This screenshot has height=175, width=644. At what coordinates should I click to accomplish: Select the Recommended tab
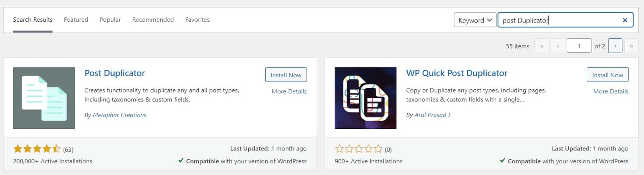[153, 20]
